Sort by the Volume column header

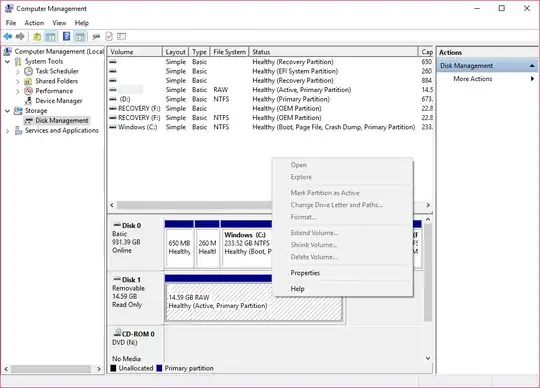click(x=135, y=52)
